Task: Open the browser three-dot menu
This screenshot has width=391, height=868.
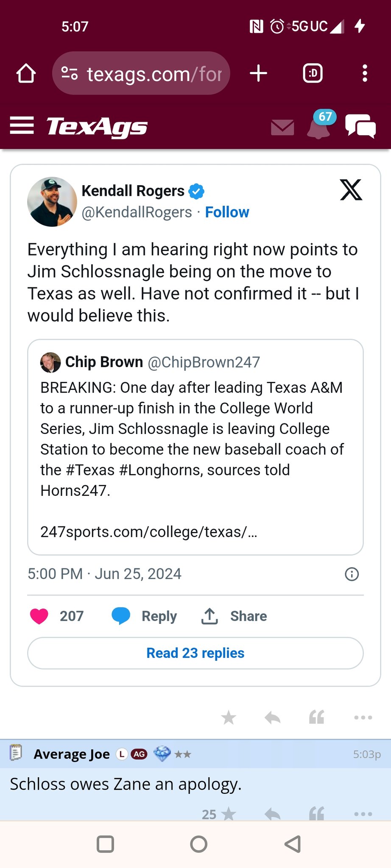Action: pos(365,73)
